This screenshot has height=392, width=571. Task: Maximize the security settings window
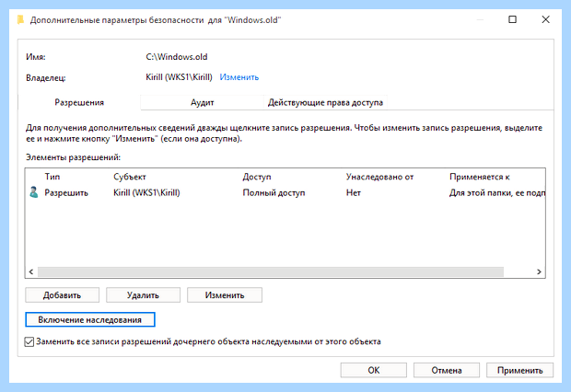512,19
